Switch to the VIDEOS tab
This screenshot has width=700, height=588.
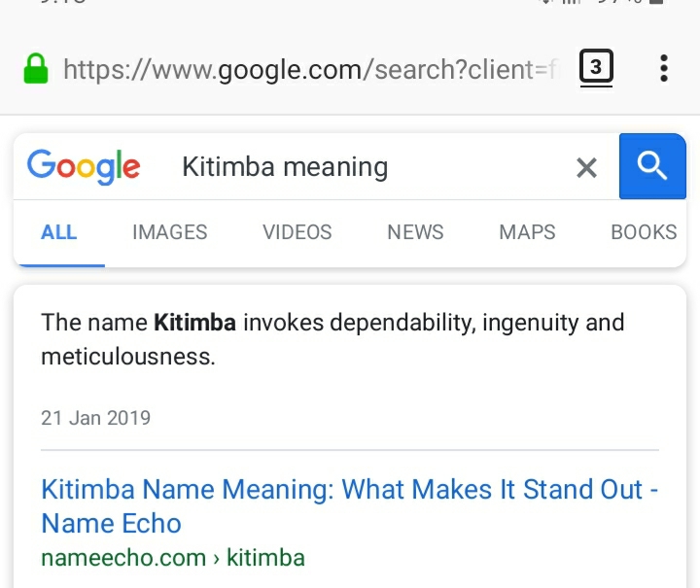297,232
